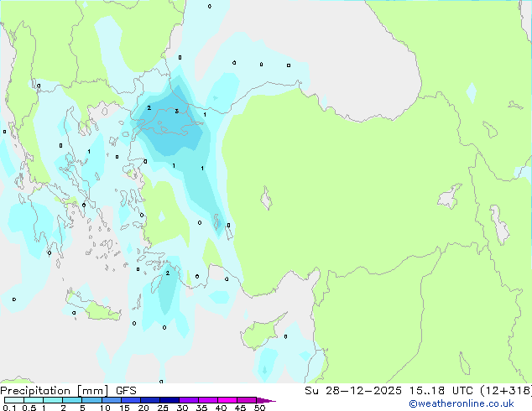The image size is (532, 411).
Task: Click the legend tick label "15"
Action: click(x=124, y=408)
